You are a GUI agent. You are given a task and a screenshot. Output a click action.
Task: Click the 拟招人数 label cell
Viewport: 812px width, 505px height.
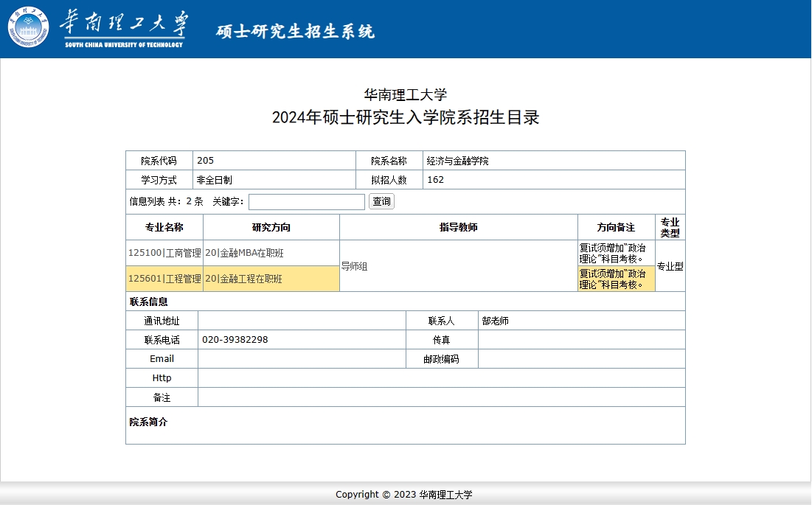pos(389,180)
